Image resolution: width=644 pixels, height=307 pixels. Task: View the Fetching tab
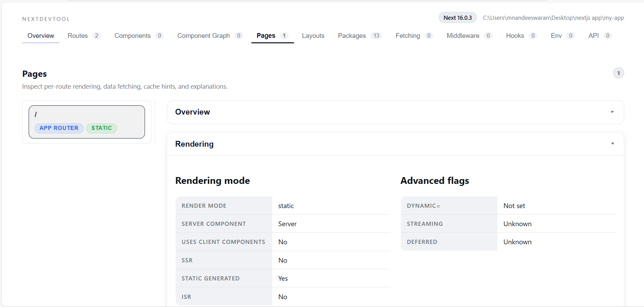click(408, 35)
